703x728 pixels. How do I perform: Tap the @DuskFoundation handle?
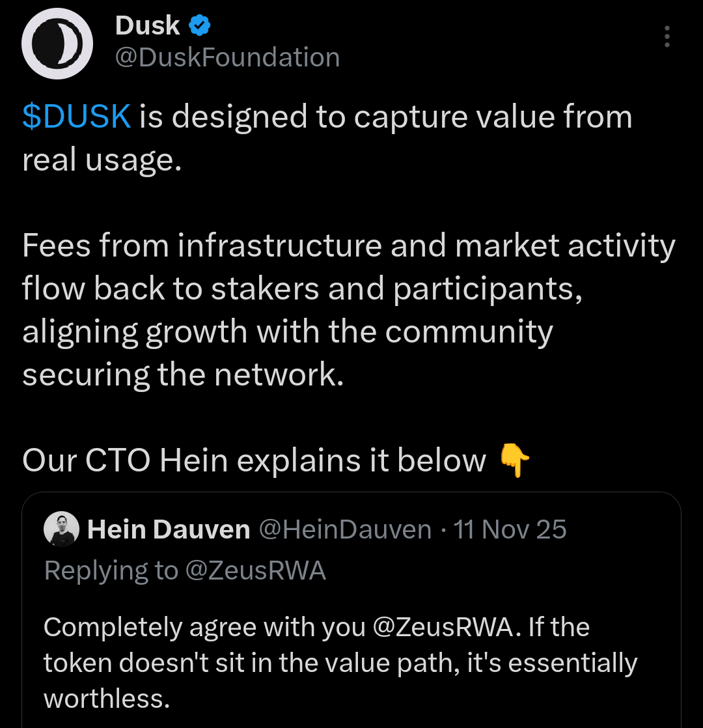(x=227, y=57)
